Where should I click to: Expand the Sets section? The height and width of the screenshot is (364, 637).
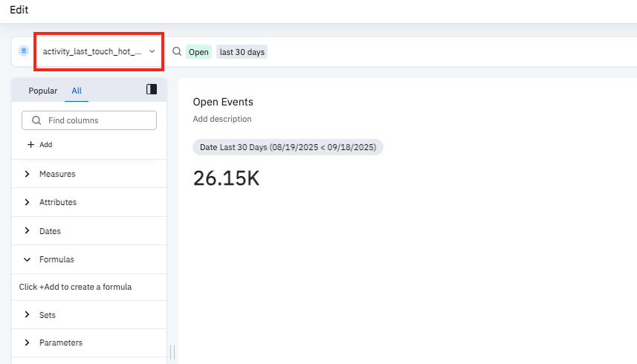(89, 315)
